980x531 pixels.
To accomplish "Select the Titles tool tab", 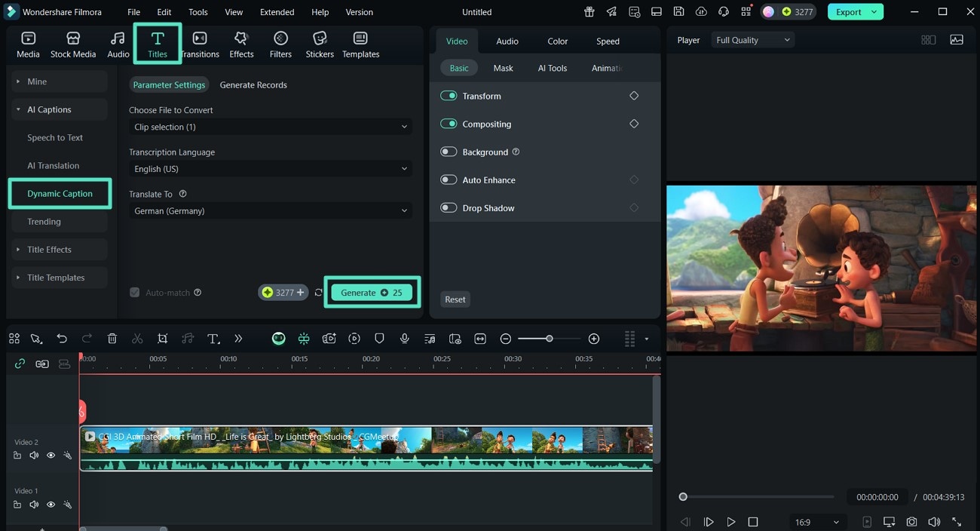I will coord(158,44).
